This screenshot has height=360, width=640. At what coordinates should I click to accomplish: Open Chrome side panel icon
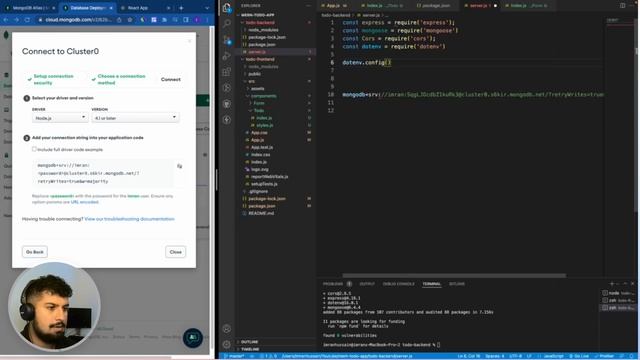coord(186,20)
